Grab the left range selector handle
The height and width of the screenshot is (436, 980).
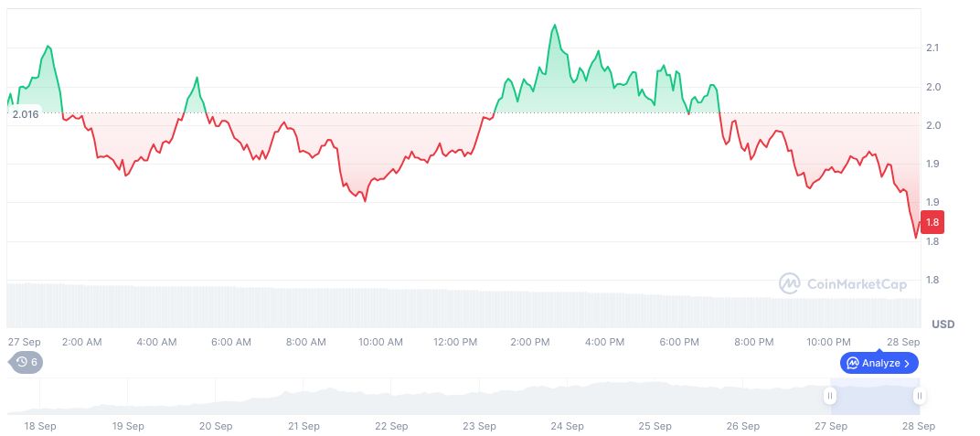click(830, 396)
